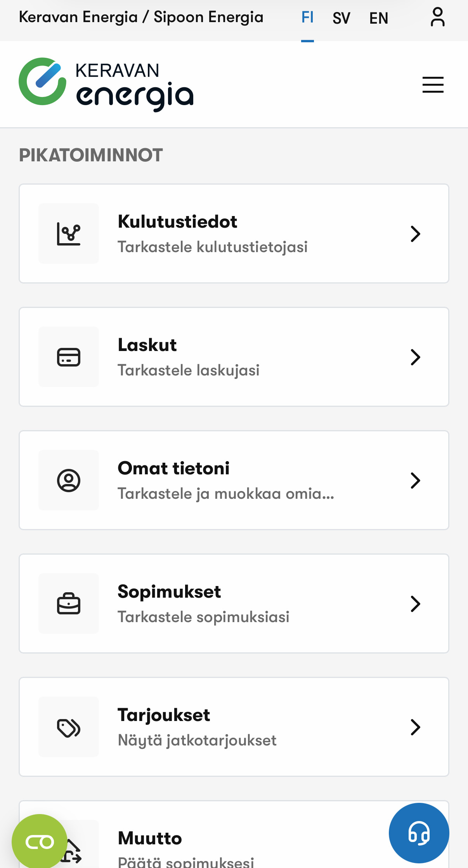Expand the Omat tietoni chevron arrow
The height and width of the screenshot is (868, 468).
[x=415, y=481]
